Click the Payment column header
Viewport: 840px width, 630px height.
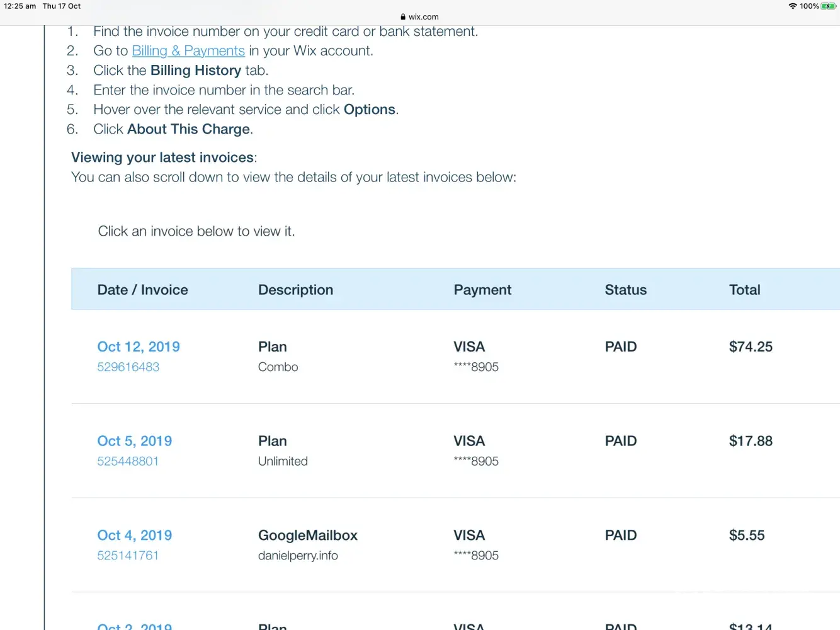tap(482, 290)
